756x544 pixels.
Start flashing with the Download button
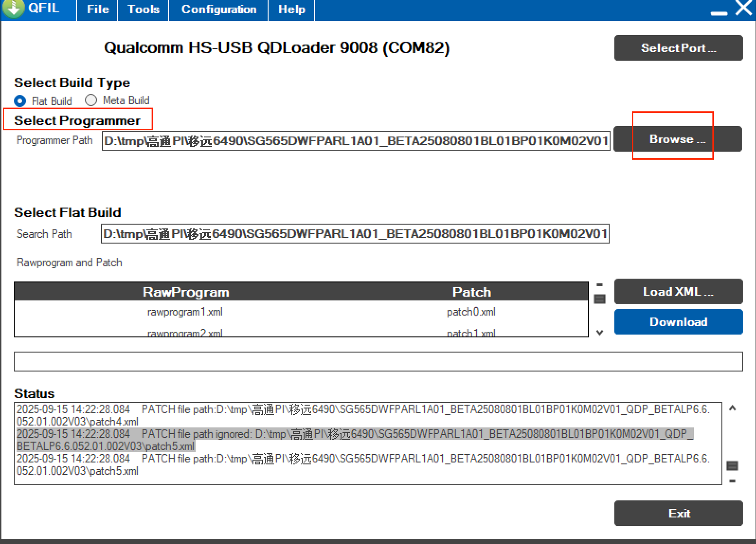click(x=678, y=322)
